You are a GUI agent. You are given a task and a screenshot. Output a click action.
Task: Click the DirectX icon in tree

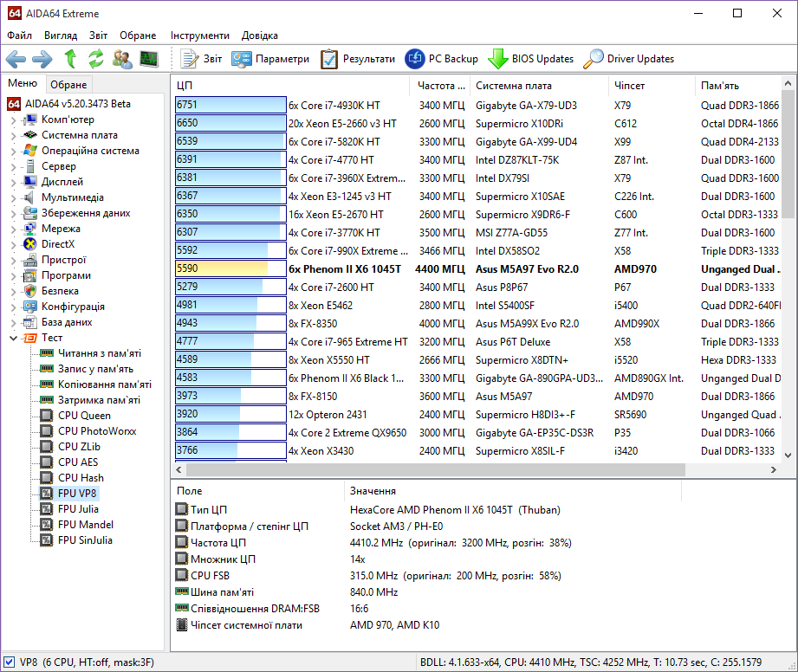point(30,244)
